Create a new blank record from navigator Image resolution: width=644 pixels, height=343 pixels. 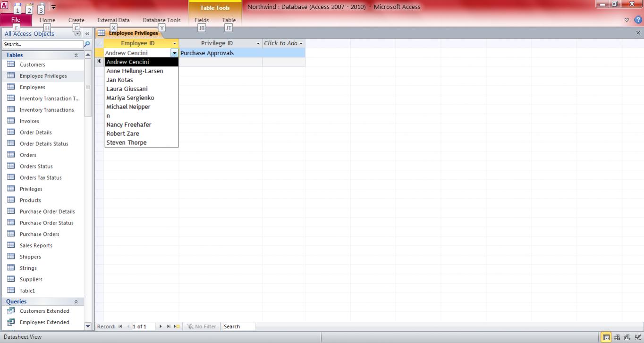(x=177, y=326)
